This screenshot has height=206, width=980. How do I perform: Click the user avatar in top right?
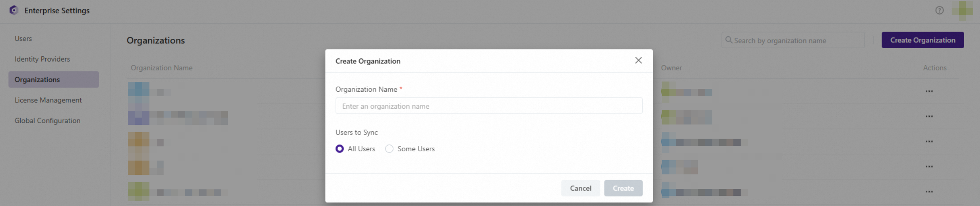click(x=962, y=10)
